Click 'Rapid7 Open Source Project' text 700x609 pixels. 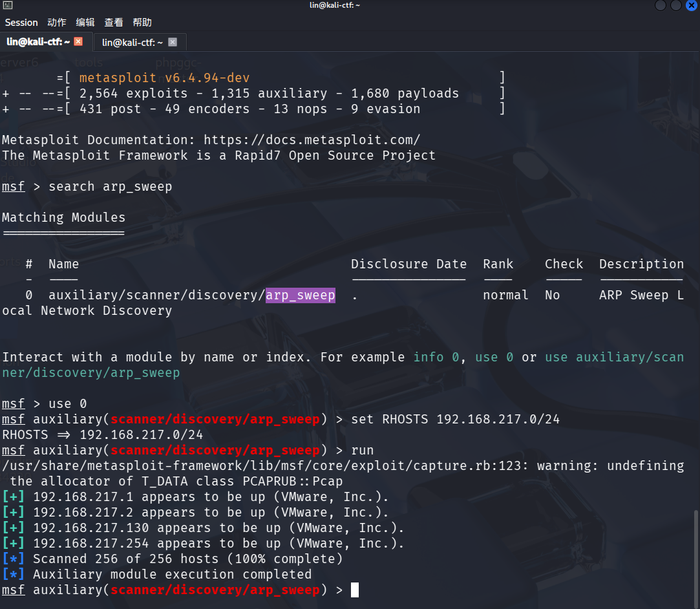335,155
